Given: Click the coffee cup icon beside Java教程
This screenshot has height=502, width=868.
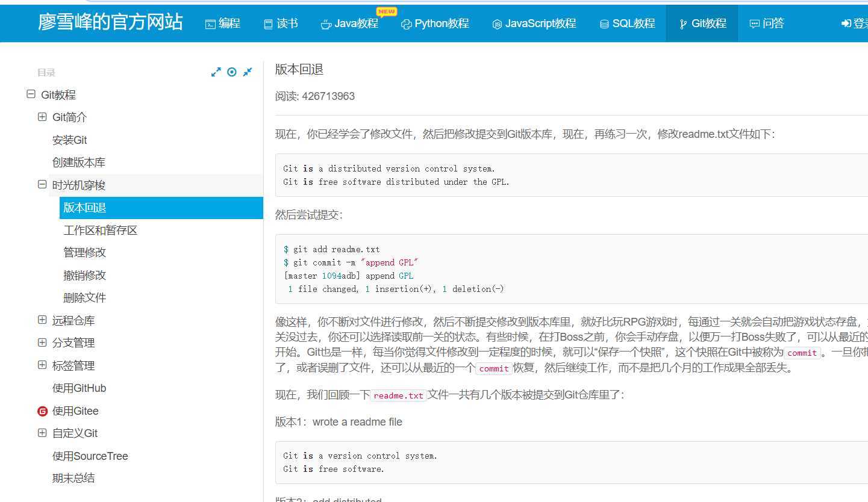Looking at the screenshot, I should pos(326,24).
